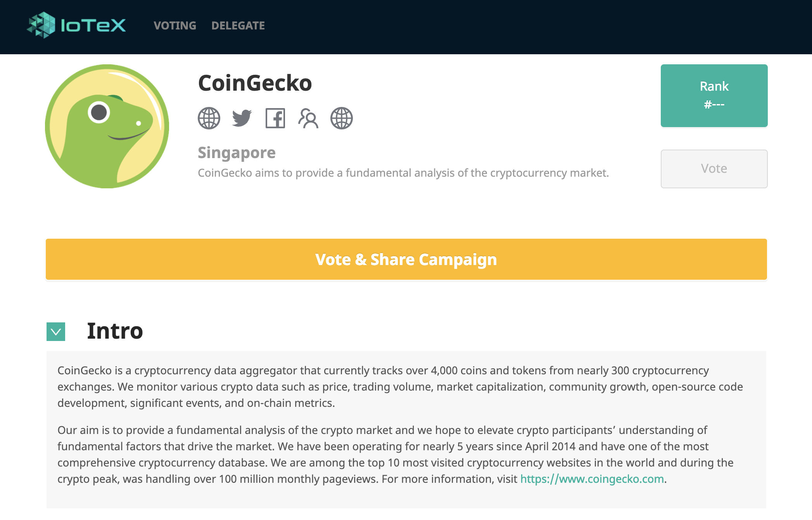Click the IoTeX logo in header
The image size is (812, 520).
[x=76, y=25]
